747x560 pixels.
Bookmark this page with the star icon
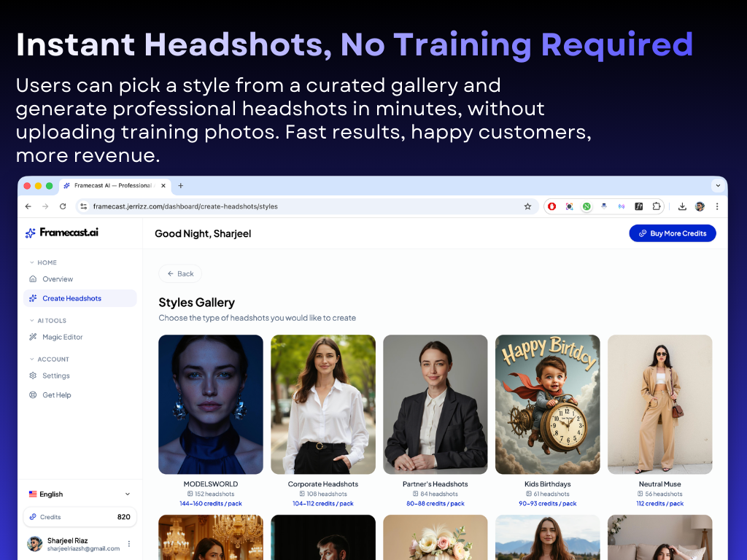pyautogui.click(x=527, y=206)
